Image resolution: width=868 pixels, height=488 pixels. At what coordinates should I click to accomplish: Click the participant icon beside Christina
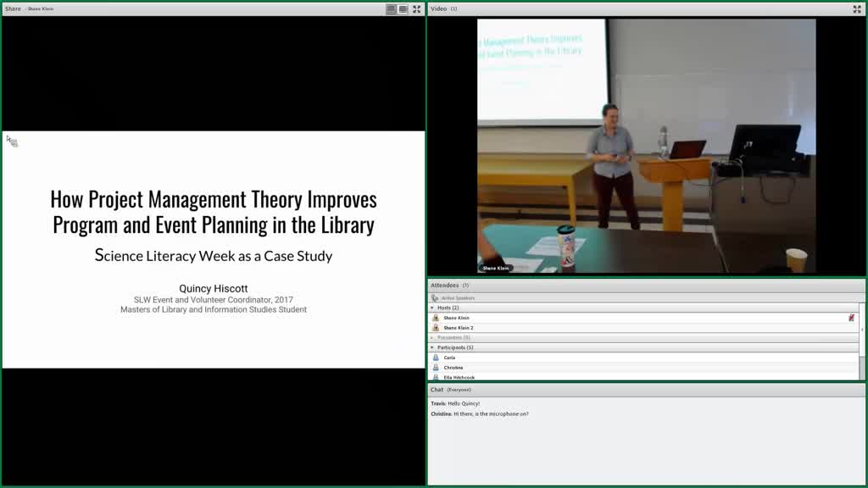pyautogui.click(x=436, y=368)
